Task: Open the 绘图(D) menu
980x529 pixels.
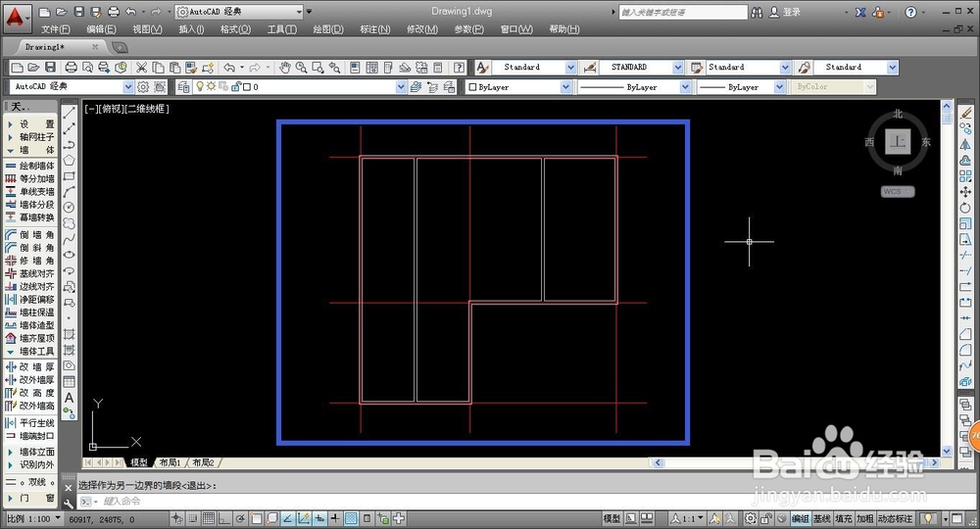Action: click(x=328, y=29)
